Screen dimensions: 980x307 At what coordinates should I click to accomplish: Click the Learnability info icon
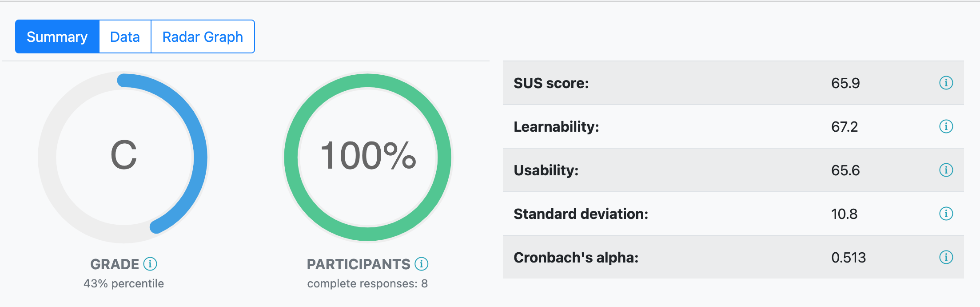point(946,126)
